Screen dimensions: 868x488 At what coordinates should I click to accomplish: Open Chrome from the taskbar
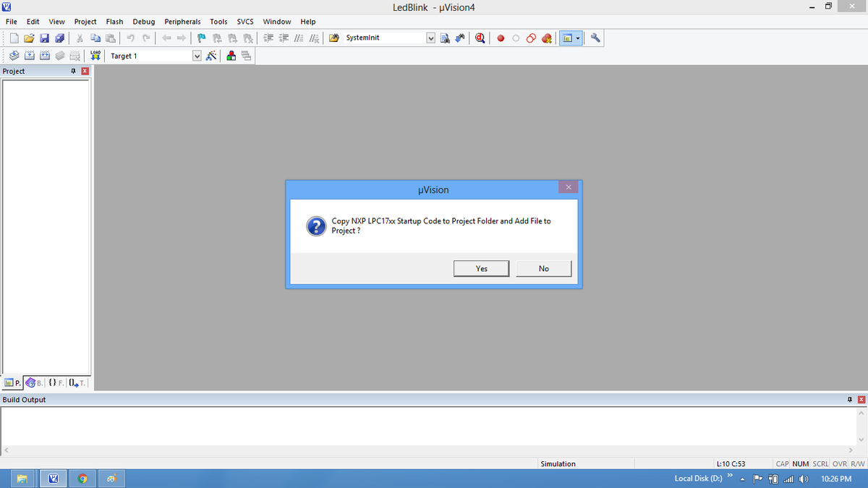[x=83, y=479]
